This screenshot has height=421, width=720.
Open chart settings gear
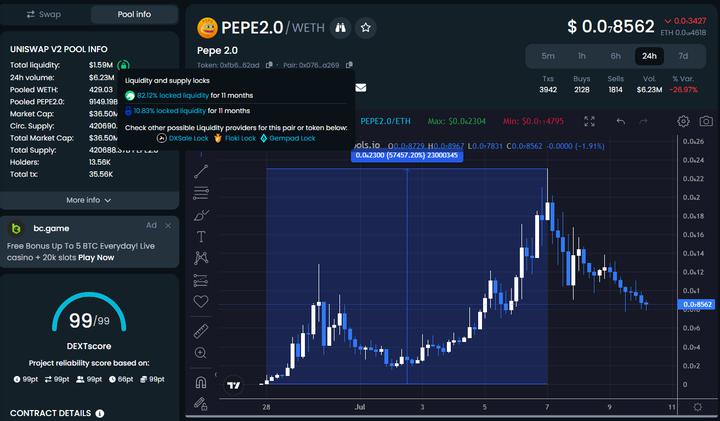coord(683,121)
